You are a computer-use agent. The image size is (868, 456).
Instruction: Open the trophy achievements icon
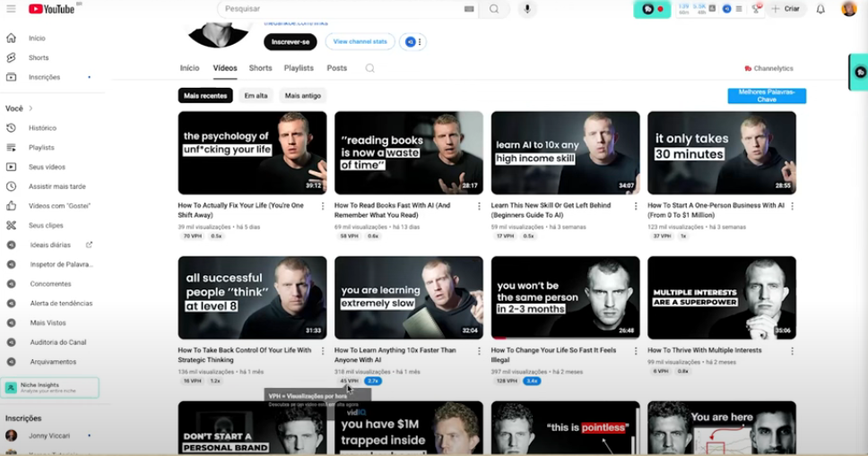(756, 8)
